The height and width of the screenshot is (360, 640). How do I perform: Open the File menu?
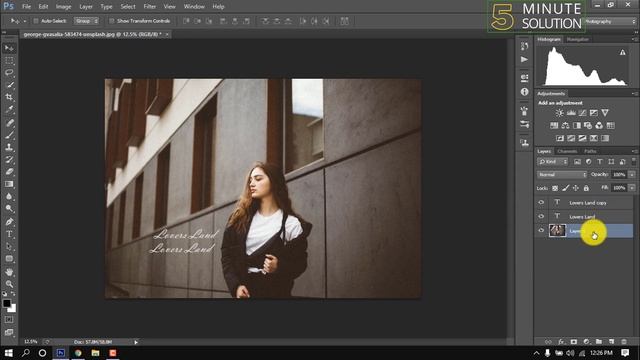tap(26, 7)
